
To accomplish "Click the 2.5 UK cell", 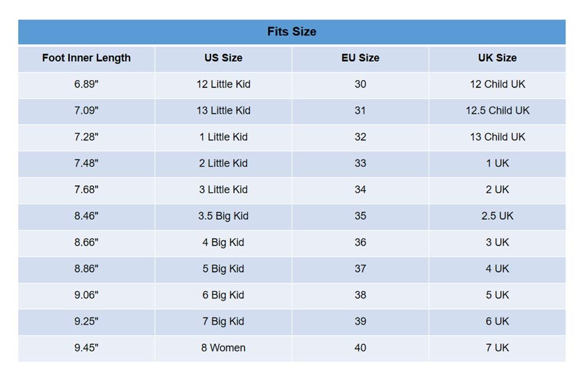I will 497,216.
